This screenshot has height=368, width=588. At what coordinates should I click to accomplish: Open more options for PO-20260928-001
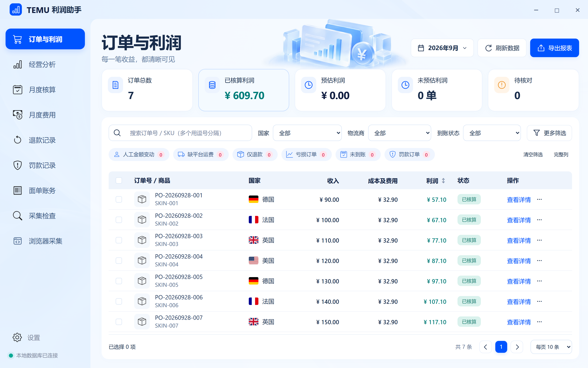[539, 199]
